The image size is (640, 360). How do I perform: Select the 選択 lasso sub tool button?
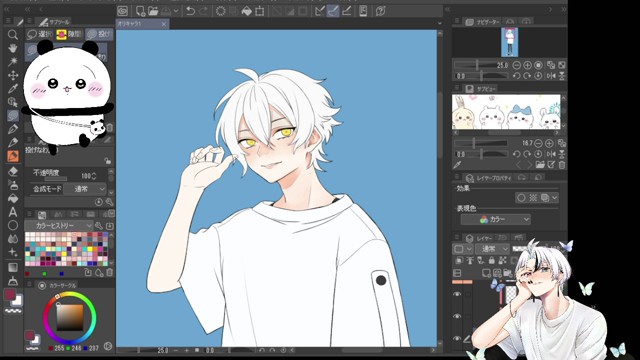(x=40, y=34)
